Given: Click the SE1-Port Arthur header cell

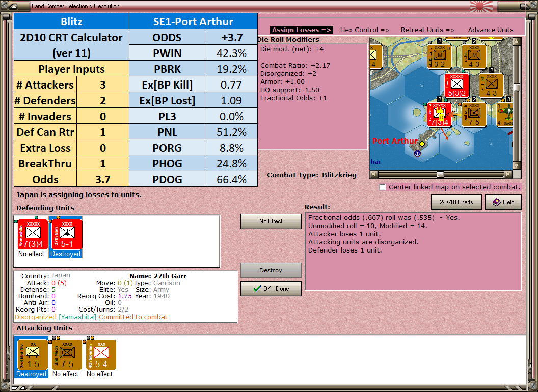Looking at the screenshot, I should pos(193,21).
